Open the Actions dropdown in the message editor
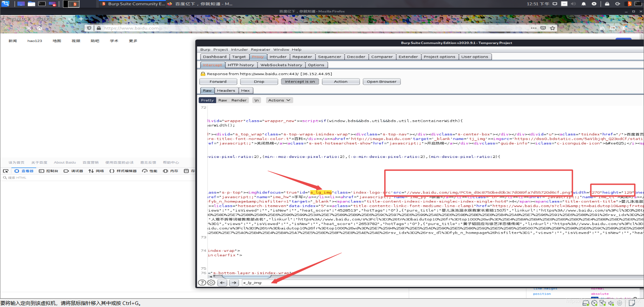The height and width of the screenshot is (307, 644). (279, 100)
